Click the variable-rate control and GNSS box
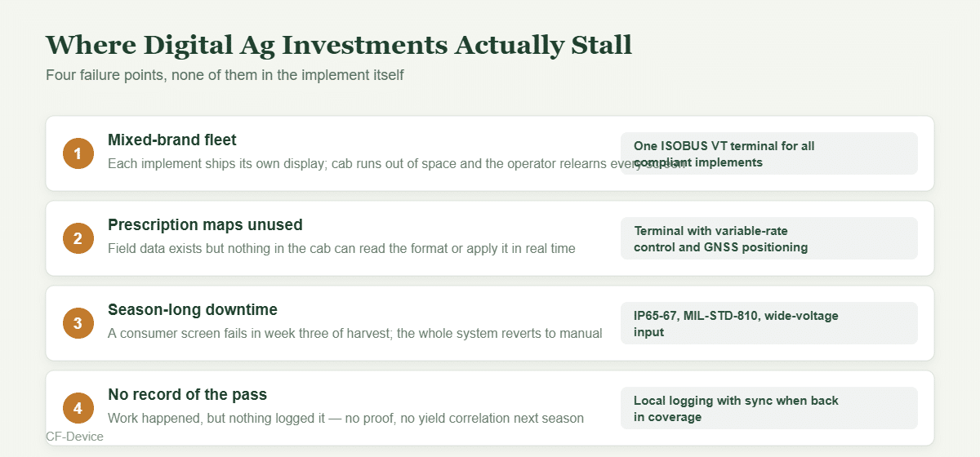The width and height of the screenshot is (980, 457). click(x=769, y=238)
